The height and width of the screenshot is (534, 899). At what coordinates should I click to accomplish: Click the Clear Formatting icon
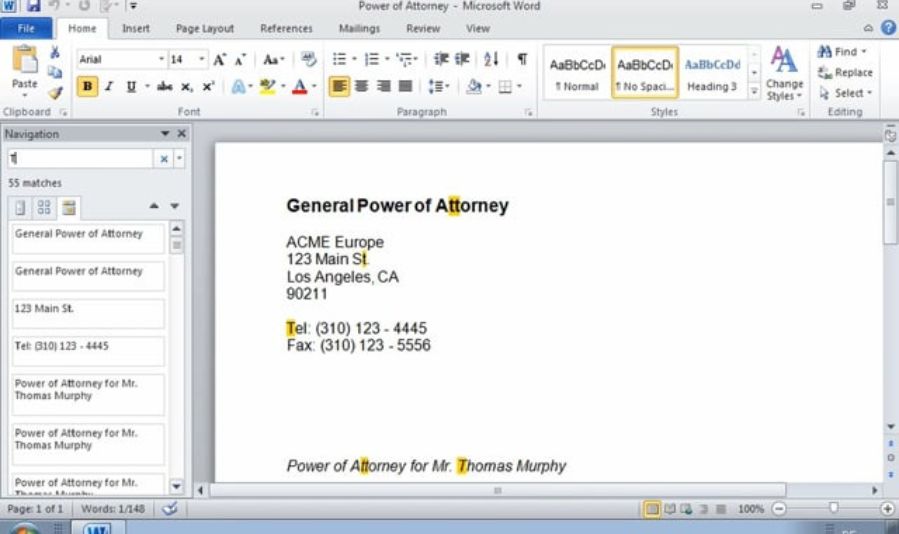coord(308,59)
